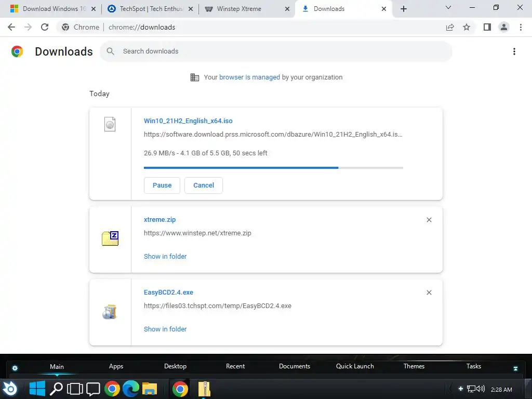Select the Downloads tab
The image size is (532, 399).
click(343, 9)
